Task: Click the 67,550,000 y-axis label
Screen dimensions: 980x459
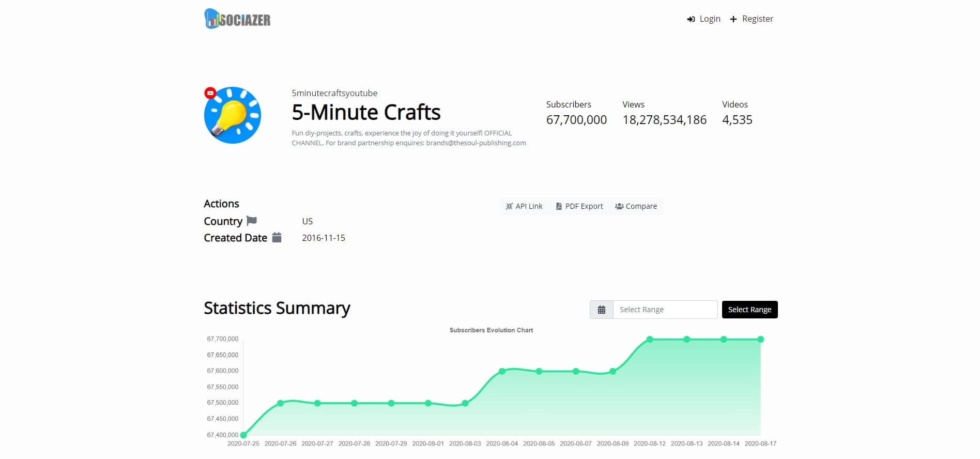Action: (223, 387)
